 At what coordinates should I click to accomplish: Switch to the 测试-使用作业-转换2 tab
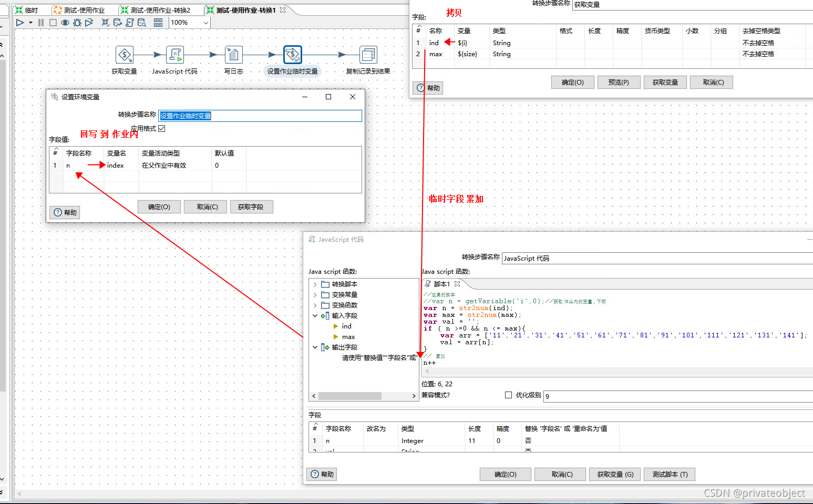(x=156, y=10)
